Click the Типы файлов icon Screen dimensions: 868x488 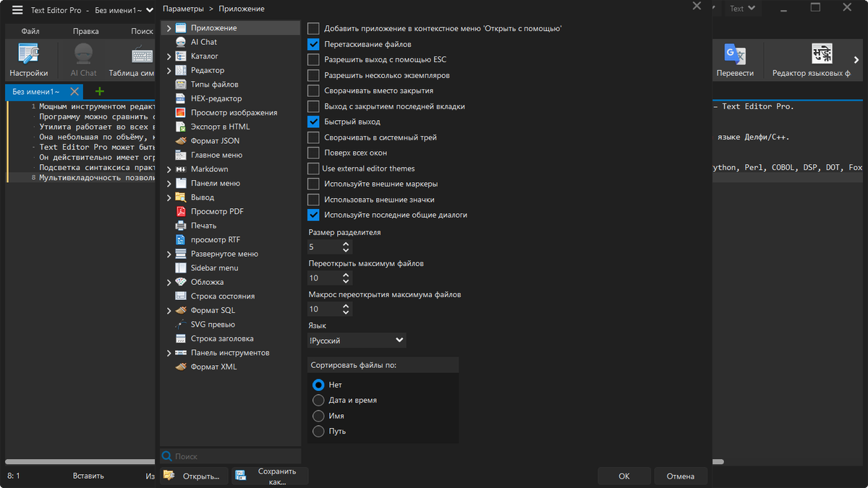(x=181, y=85)
